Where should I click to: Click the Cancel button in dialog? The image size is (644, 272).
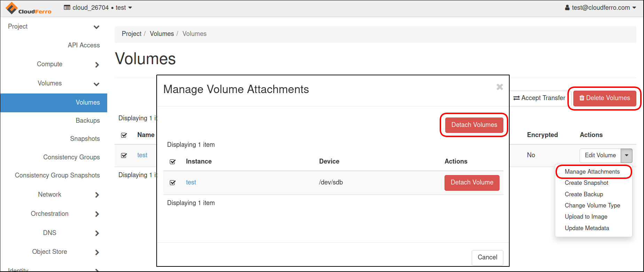point(487,257)
